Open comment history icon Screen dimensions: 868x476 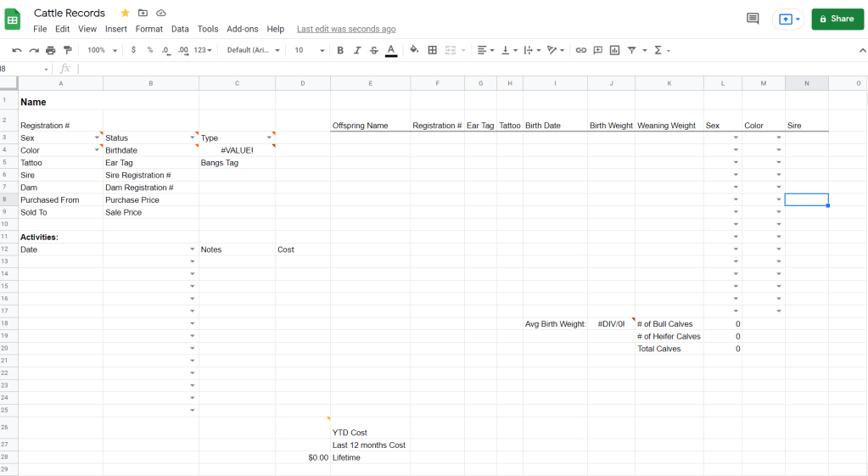pyautogui.click(x=752, y=19)
